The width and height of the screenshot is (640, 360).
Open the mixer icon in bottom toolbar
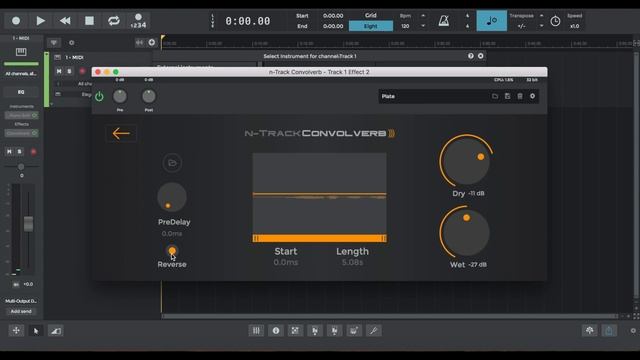coord(256,331)
